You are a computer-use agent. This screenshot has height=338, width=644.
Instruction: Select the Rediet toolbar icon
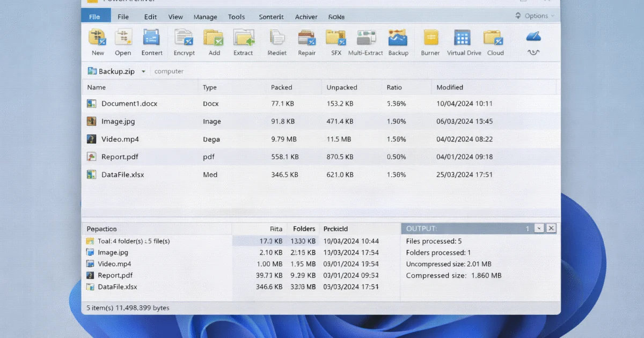tap(277, 38)
